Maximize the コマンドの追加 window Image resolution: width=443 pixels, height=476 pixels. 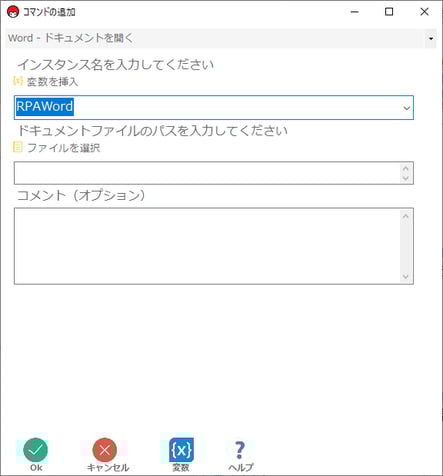[x=389, y=12]
